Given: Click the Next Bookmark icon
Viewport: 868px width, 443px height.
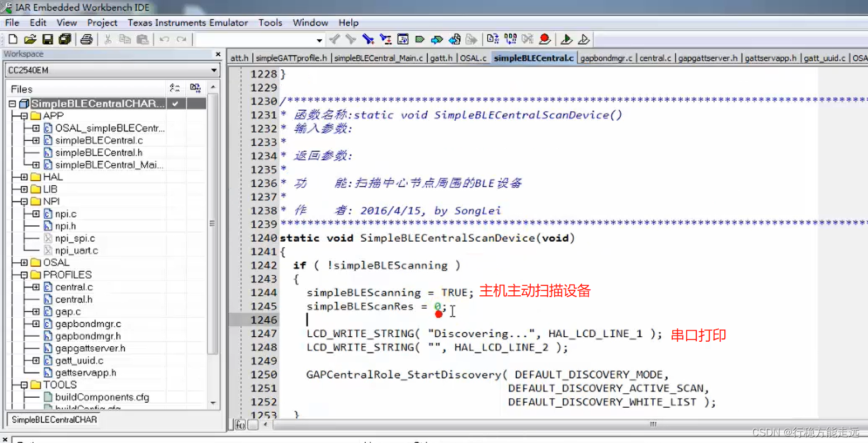Looking at the screenshot, I should [437, 39].
